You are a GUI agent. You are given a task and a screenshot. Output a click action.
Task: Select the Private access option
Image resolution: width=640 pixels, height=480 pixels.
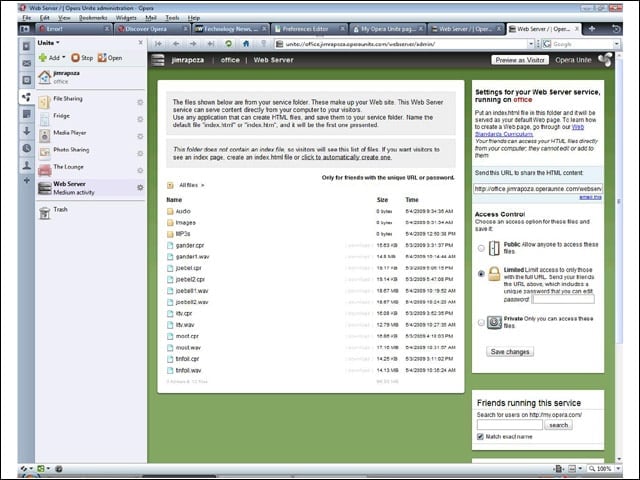point(481,322)
